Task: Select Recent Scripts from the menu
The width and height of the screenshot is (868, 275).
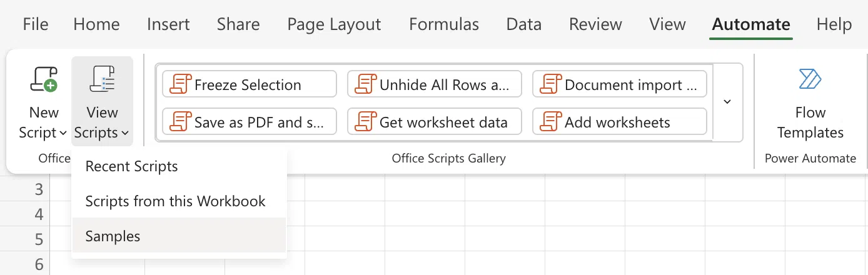Action: click(131, 167)
